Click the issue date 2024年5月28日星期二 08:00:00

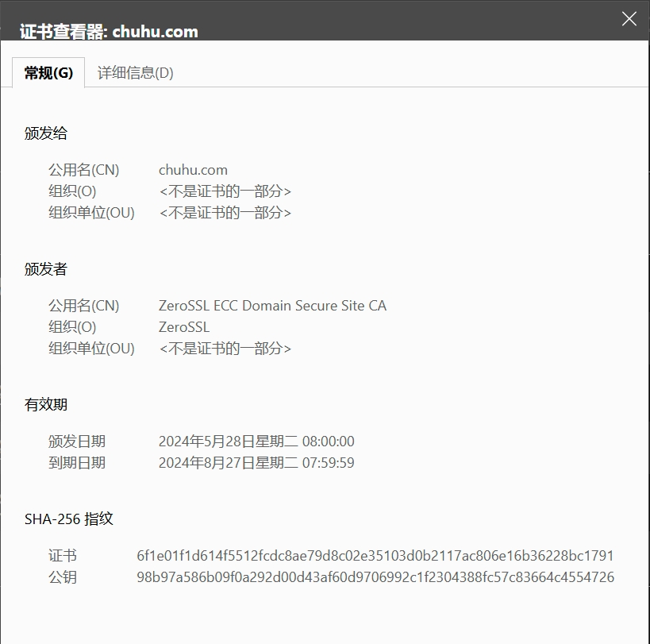(256, 442)
